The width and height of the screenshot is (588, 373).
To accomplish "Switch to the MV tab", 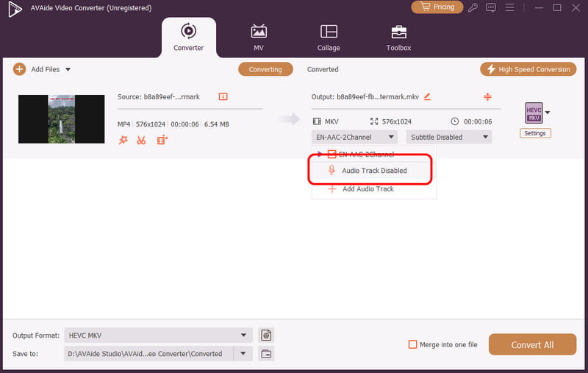I will pos(258,38).
